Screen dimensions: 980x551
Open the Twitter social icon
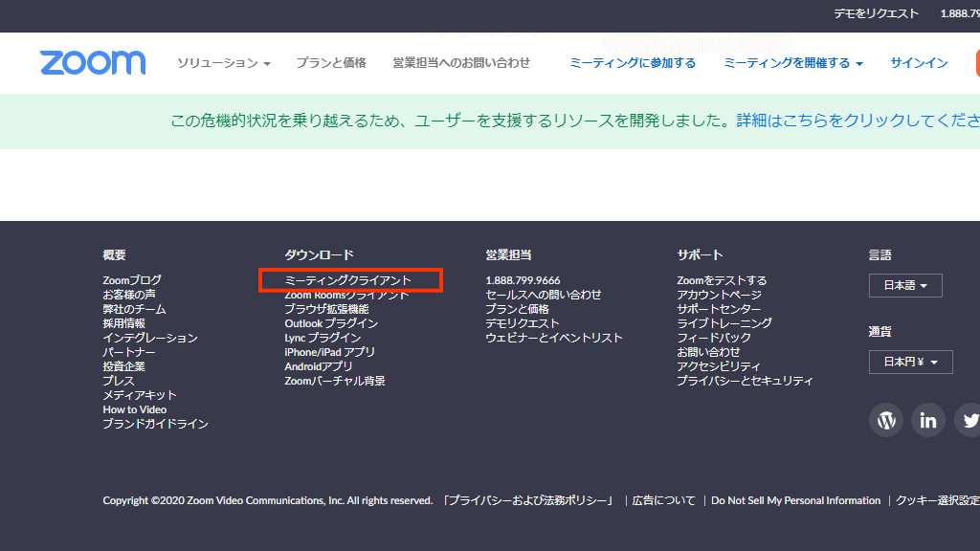pos(969,421)
